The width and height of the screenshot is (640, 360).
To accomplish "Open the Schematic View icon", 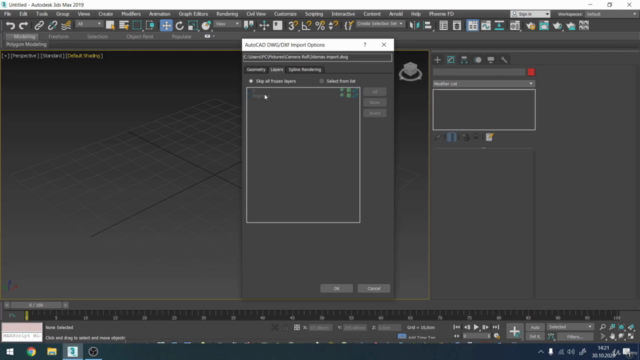I will pyautogui.click(x=499, y=26).
